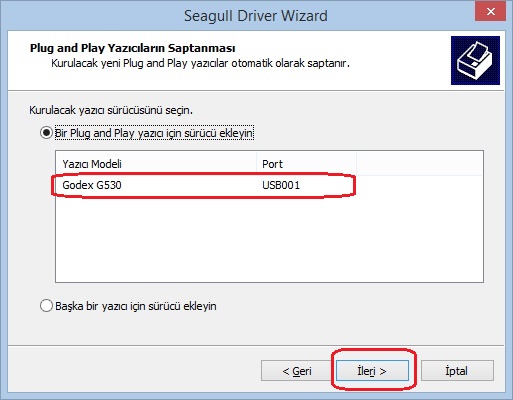Cancel the wizard with İptal

457,371
